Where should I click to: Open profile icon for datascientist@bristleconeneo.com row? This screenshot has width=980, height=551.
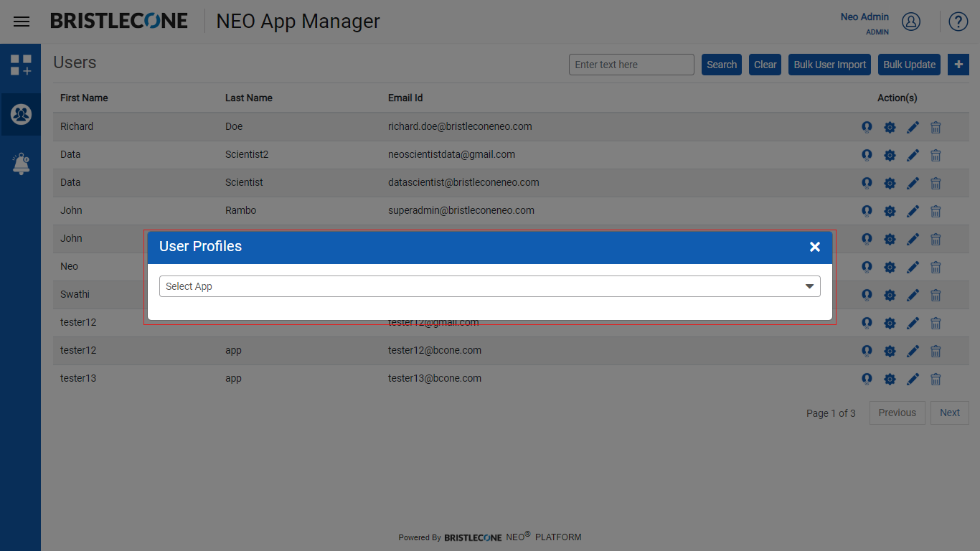tap(867, 183)
